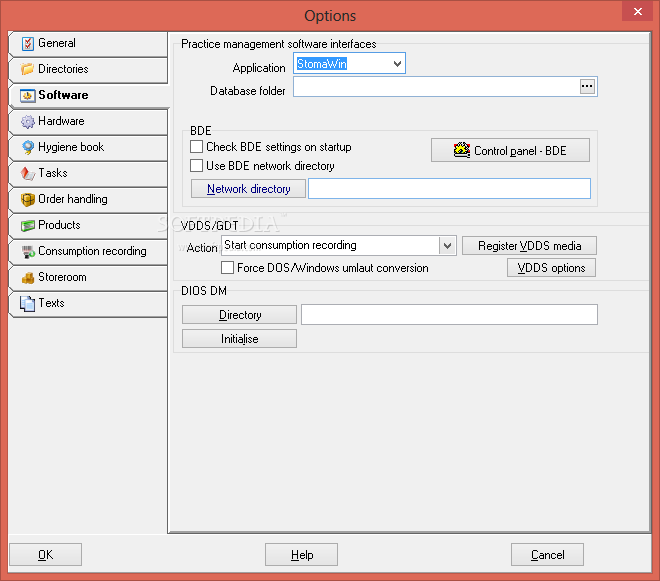Click the Storeroom boxes icon
Image resolution: width=660 pixels, height=581 pixels.
(28, 278)
